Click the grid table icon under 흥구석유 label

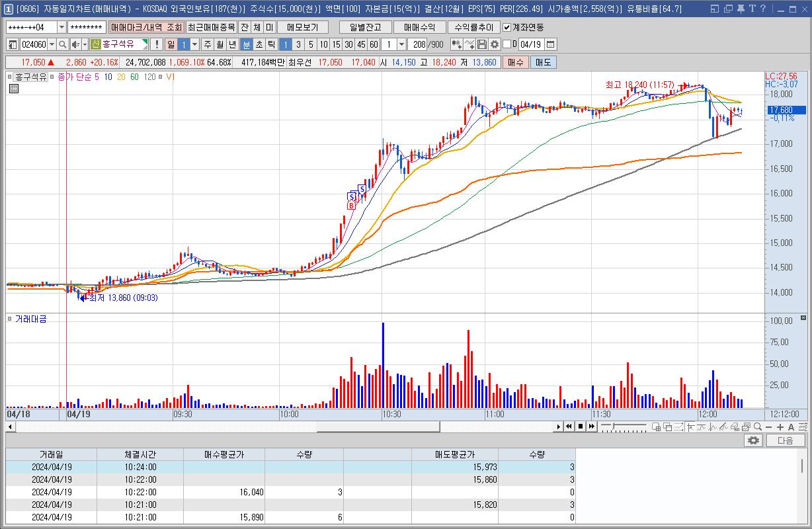[x=14, y=89]
